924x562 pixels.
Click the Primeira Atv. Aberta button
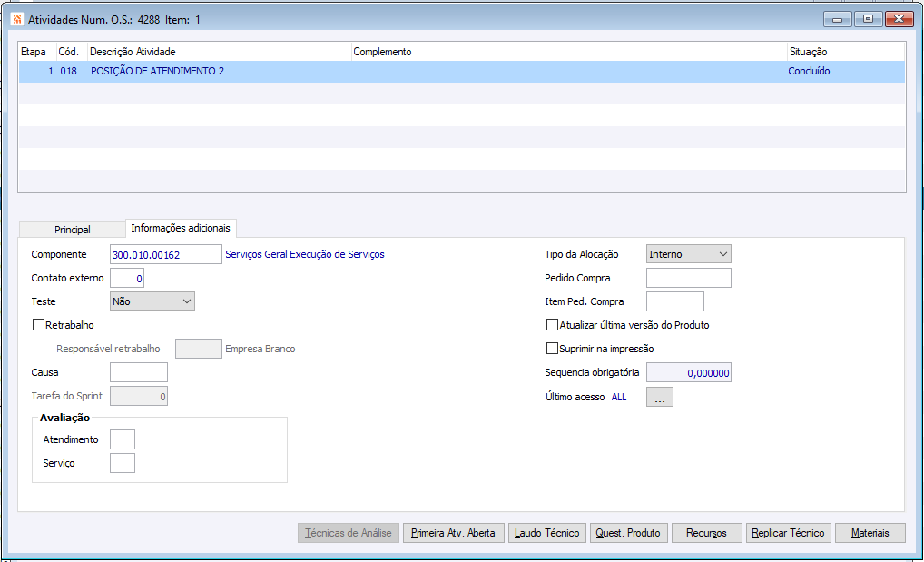point(453,533)
